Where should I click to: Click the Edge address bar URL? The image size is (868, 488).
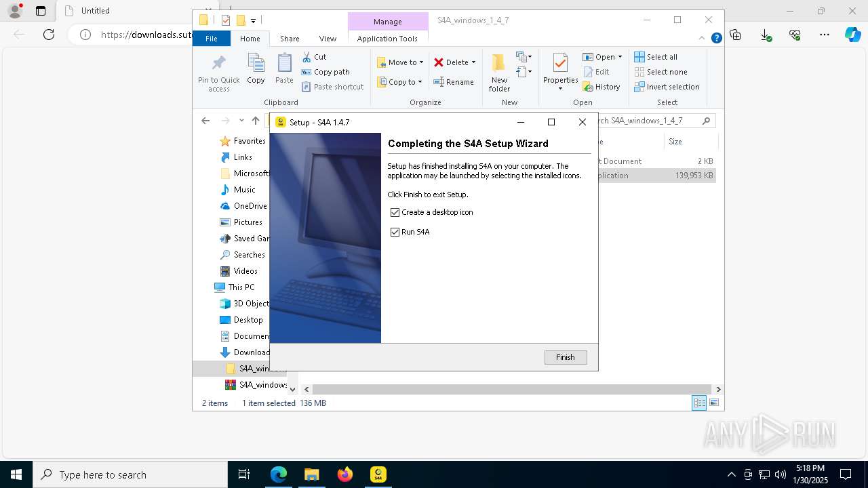click(x=146, y=35)
